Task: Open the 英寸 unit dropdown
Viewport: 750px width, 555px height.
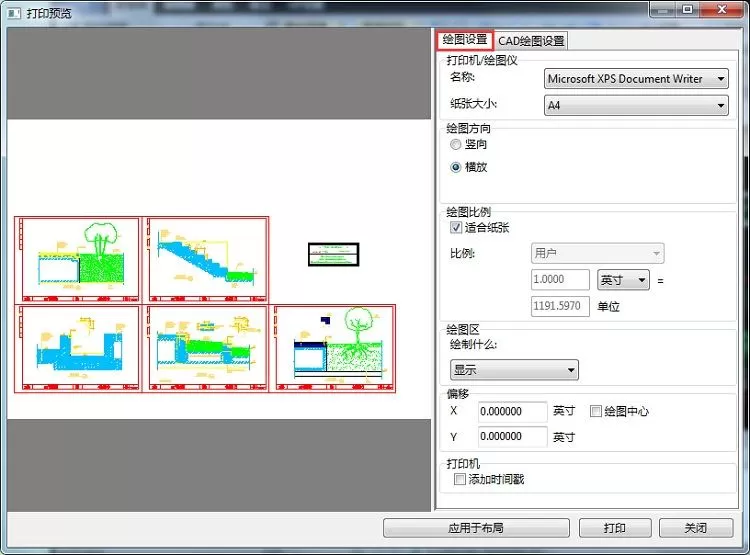Action: pyautogui.click(x=623, y=280)
